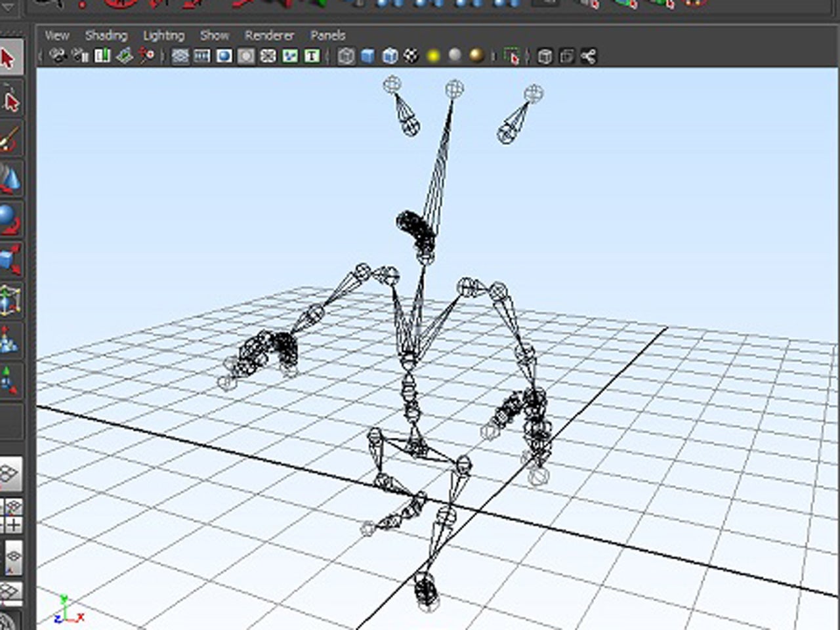Viewport: 840px width, 630px height.
Task: Switch to the four-view layout
Action: (11, 516)
